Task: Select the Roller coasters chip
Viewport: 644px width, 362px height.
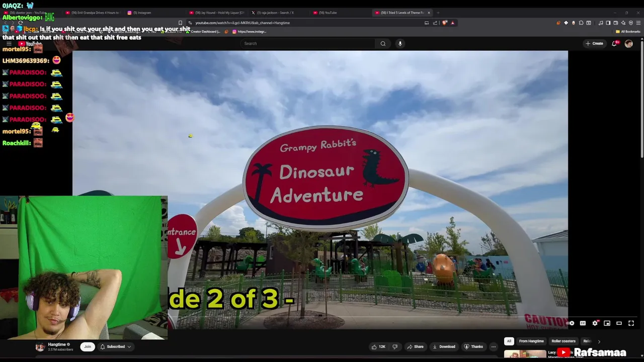Action: point(563,341)
